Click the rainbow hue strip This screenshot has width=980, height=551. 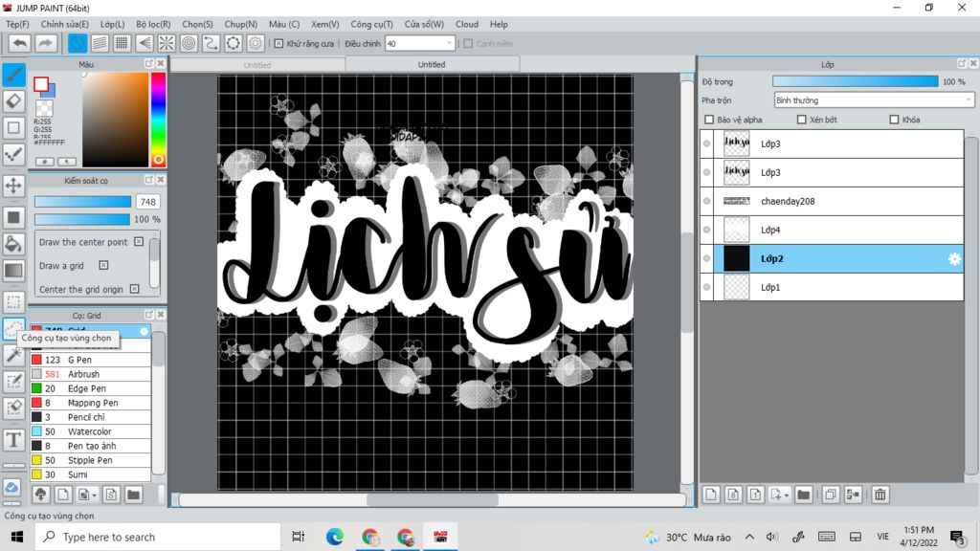158,120
